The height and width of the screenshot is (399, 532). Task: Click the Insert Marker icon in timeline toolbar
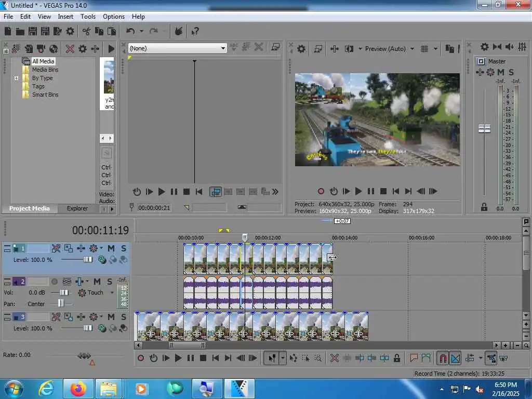click(x=414, y=357)
